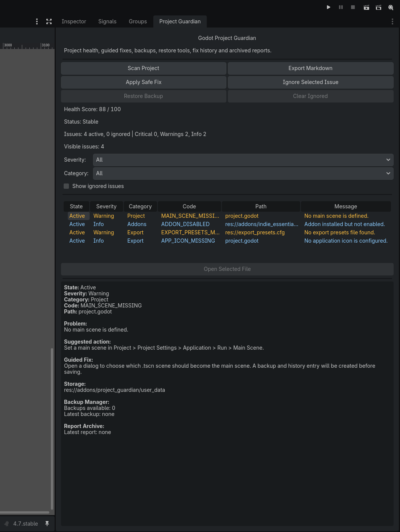
Task: Click the Code column header
Action: coord(189,206)
